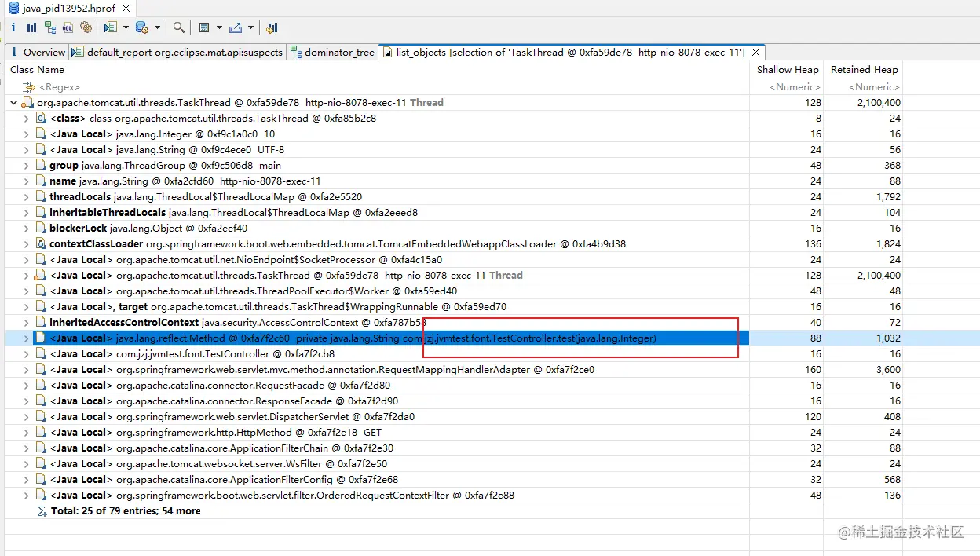This screenshot has height=556, width=980.
Task: Open the Overview info toolbar icon
Action: [13, 27]
